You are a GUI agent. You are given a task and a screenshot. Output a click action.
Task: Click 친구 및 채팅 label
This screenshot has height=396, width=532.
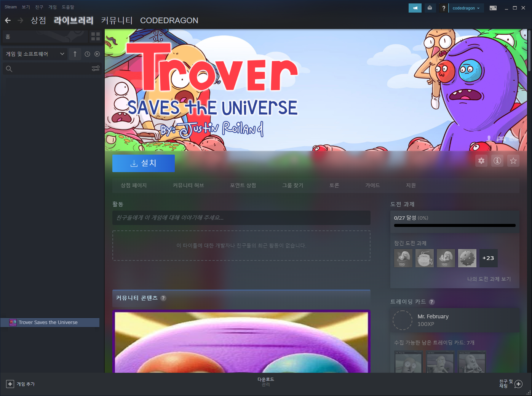(x=506, y=384)
